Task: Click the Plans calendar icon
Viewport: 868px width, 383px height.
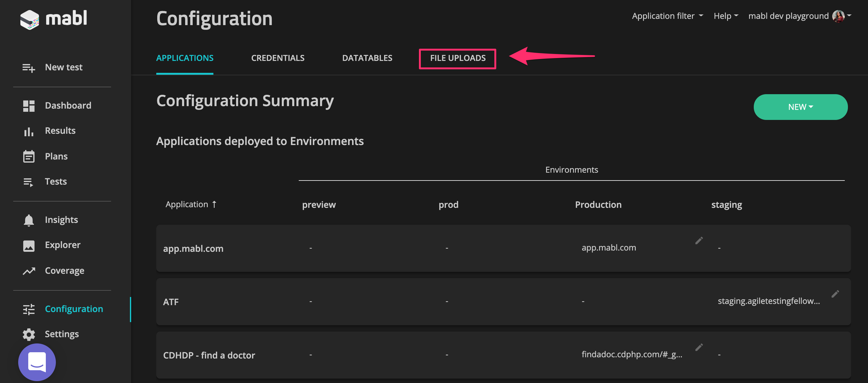Action: click(29, 156)
